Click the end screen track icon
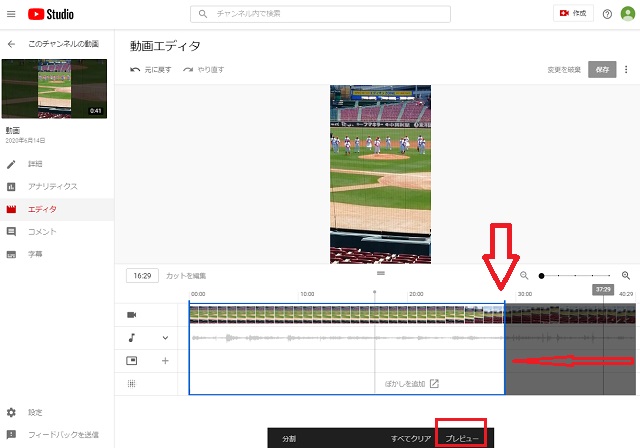 [x=132, y=361]
